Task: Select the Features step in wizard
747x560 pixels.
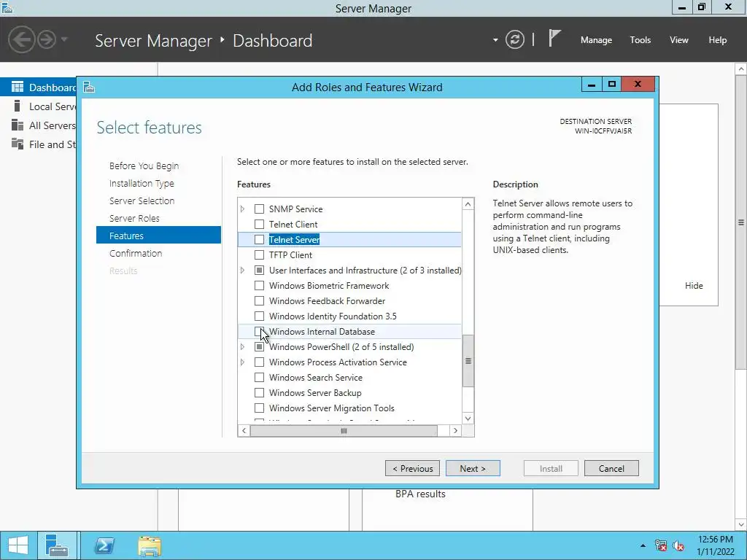Action: 158,236
